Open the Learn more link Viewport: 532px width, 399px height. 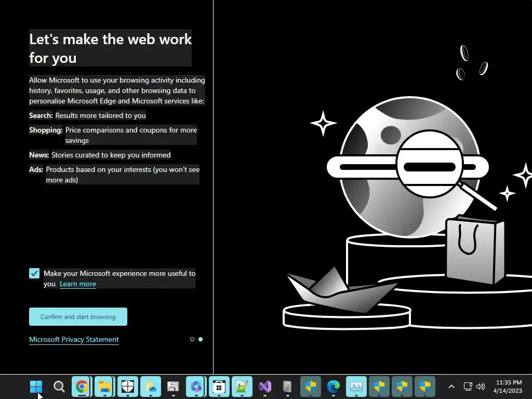click(78, 284)
